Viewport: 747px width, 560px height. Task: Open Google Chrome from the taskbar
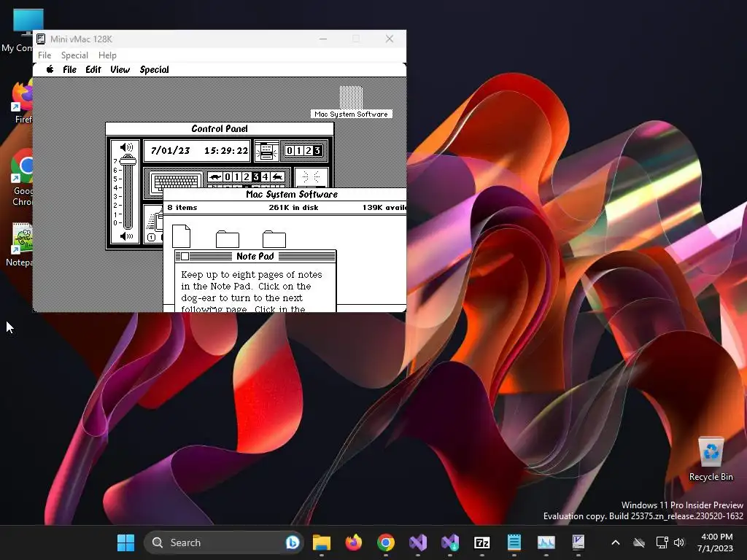[386, 542]
